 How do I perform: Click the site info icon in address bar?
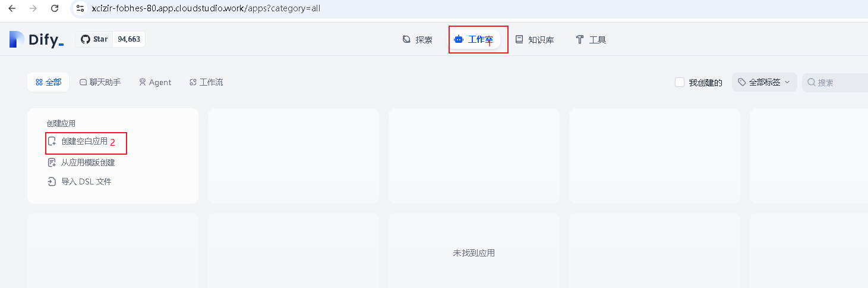[81, 8]
